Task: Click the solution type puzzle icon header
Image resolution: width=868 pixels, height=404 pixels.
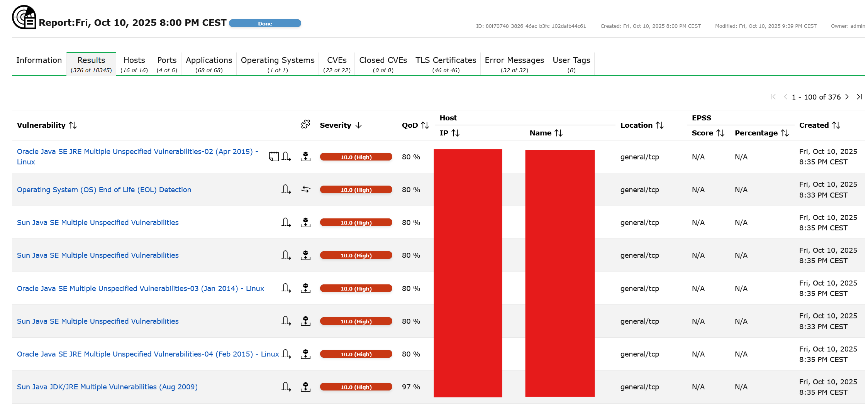Action: (x=305, y=124)
